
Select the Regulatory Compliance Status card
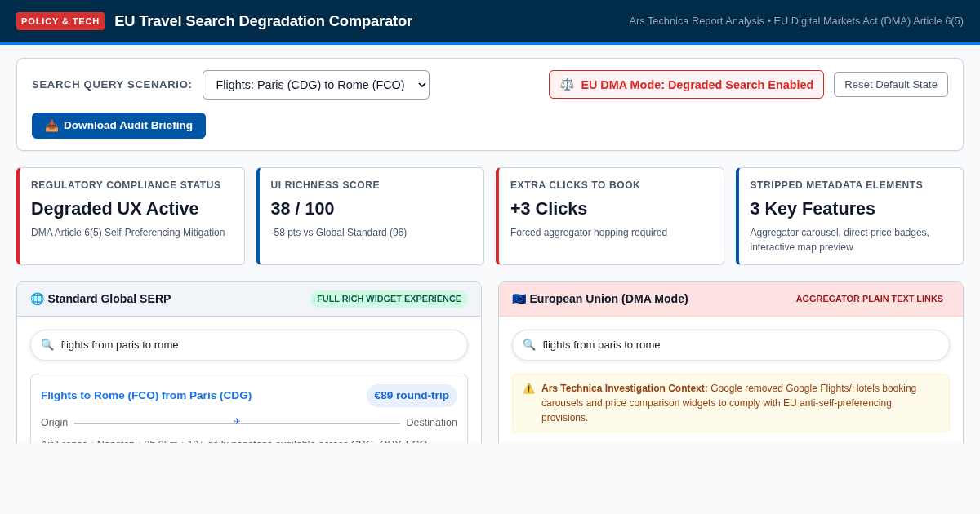[x=131, y=216]
